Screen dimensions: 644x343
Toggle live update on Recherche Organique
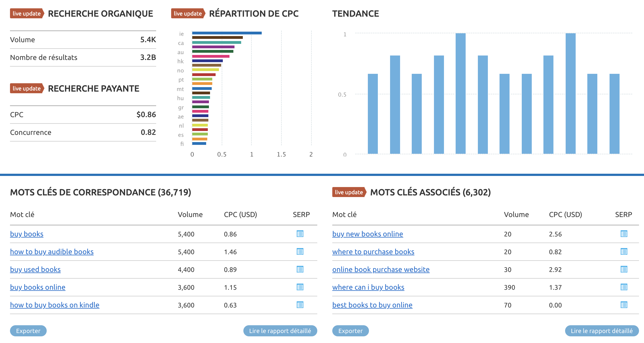tap(27, 13)
